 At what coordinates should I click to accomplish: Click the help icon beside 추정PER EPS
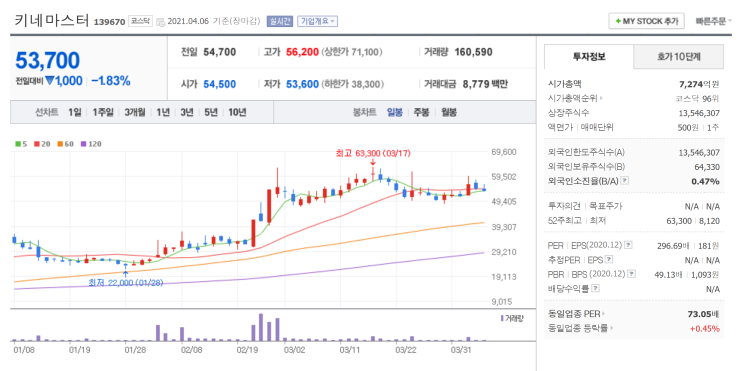point(609,260)
